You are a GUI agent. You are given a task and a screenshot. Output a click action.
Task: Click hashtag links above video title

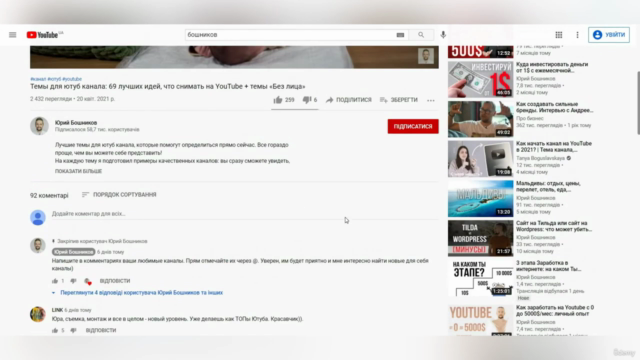(56, 79)
